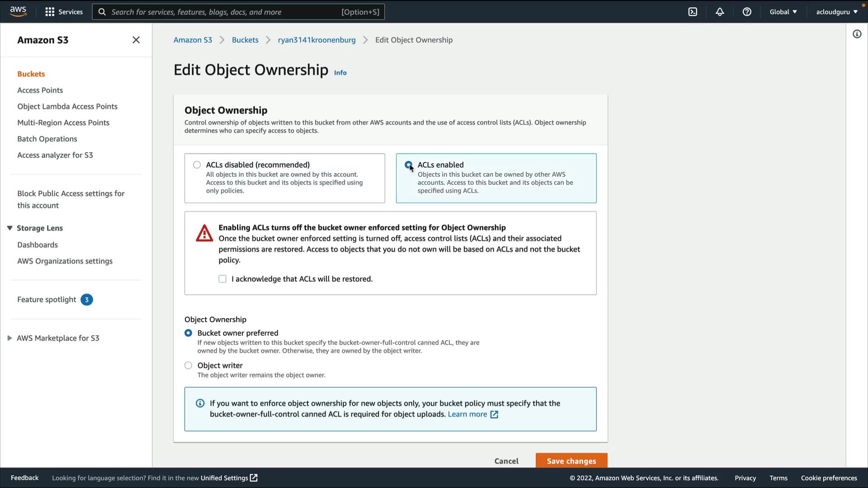
Task: Click the Save changes button
Action: 571,461
